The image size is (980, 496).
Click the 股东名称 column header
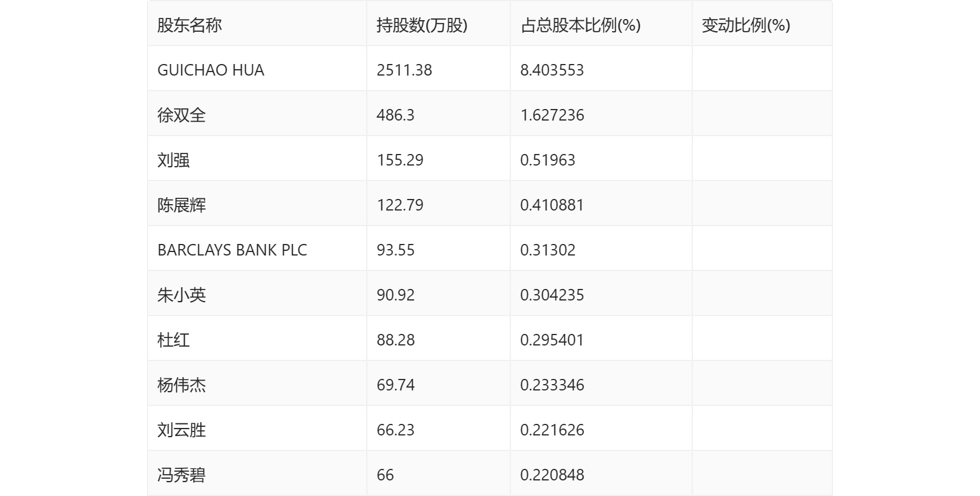click(190, 25)
